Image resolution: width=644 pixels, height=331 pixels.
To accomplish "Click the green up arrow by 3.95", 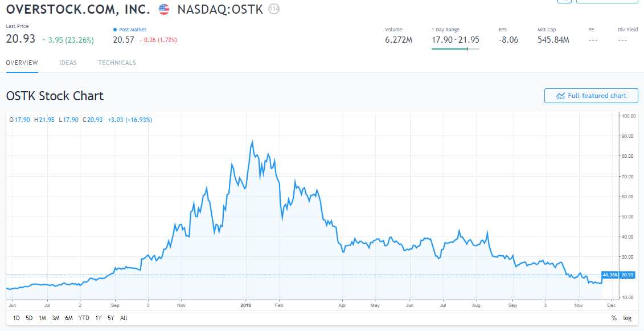I will (44, 40).
